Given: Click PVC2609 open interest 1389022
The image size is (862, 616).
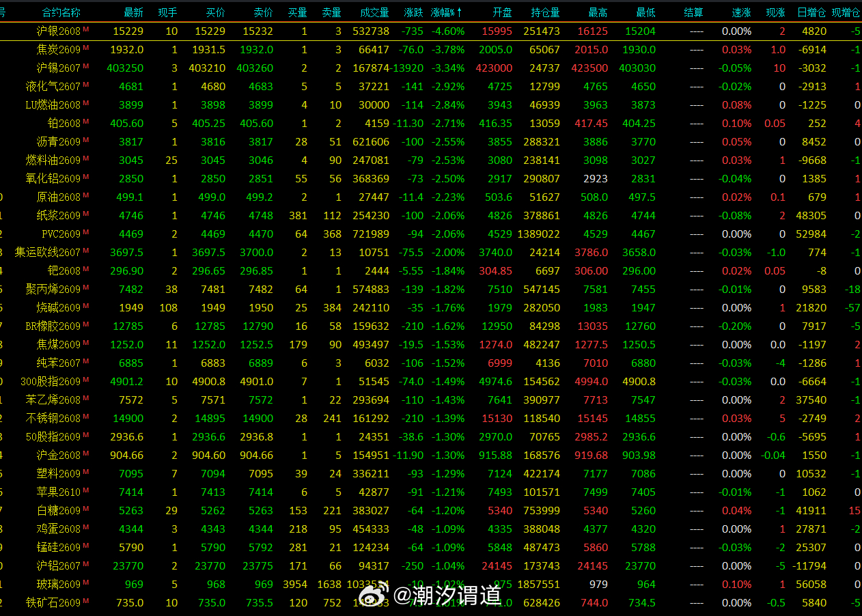Looking at the screenshot, I should [539, 234].
